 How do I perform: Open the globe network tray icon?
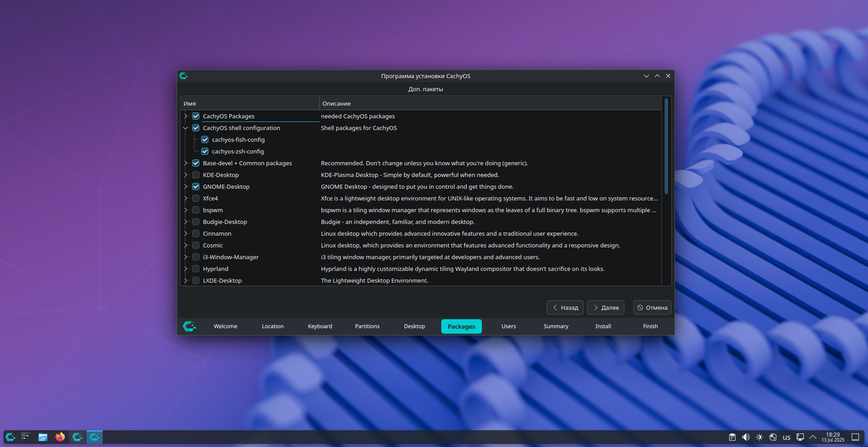[x=773, y=437]
